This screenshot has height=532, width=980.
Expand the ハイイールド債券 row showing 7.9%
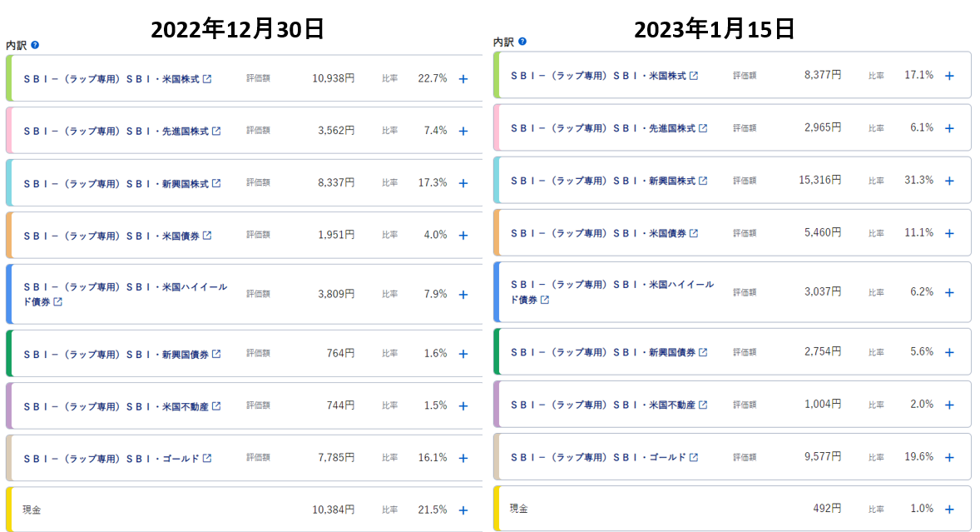pos(463,295)
